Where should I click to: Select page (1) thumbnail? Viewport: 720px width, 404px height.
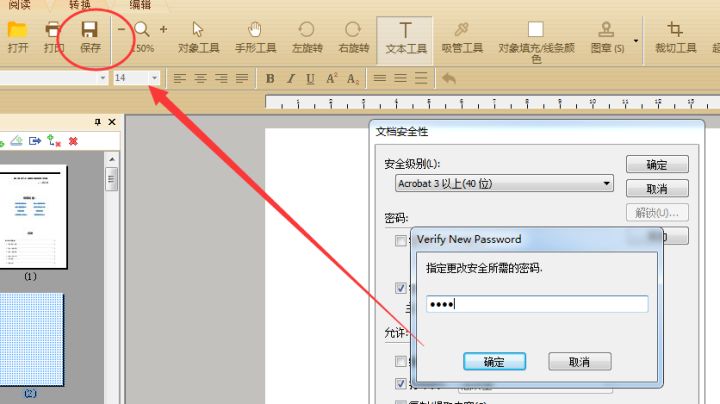(33, 217)
